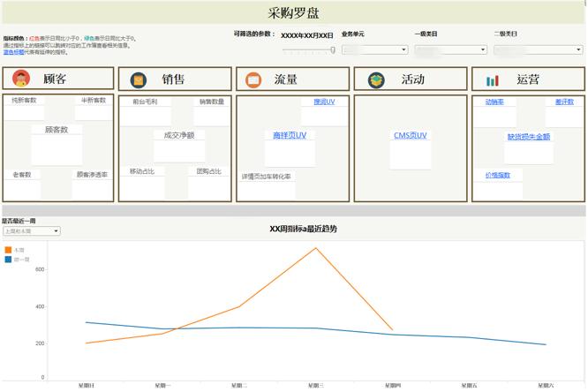The height and width of the screenshot is (392, 588).
Task: Open the 差评数 link
Action: click(x=564, y=102)
